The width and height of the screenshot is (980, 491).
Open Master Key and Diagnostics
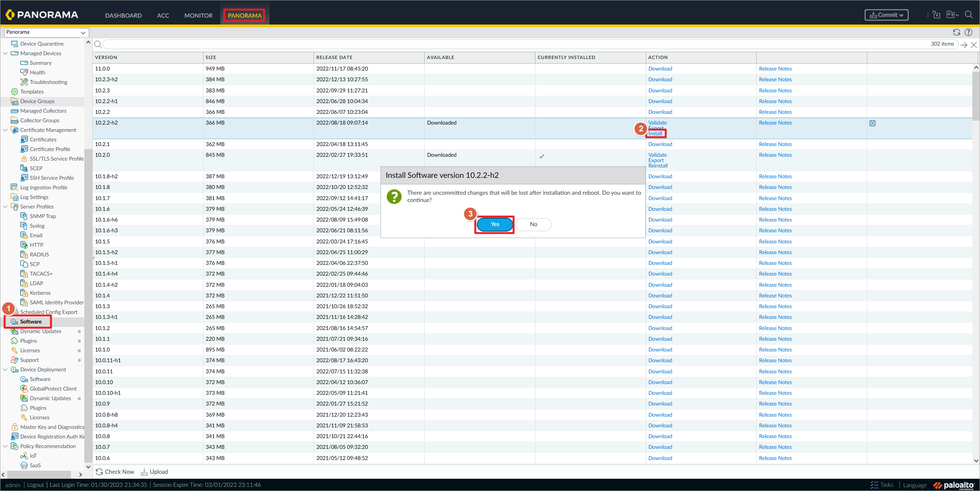point(52,427)
